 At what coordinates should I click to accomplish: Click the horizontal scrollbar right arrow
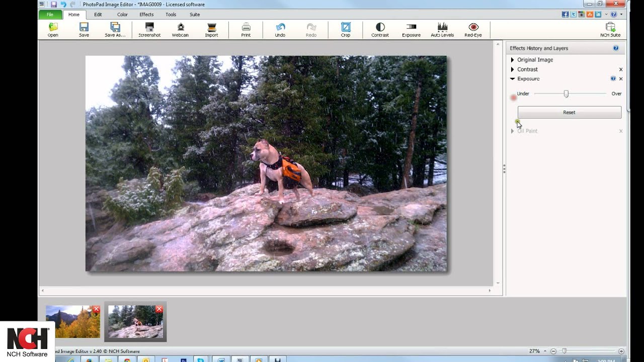pyautogui.click(x=490, y=291)
